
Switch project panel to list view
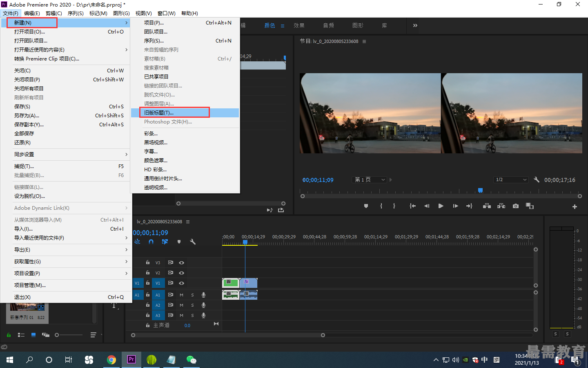pos(21,335)
